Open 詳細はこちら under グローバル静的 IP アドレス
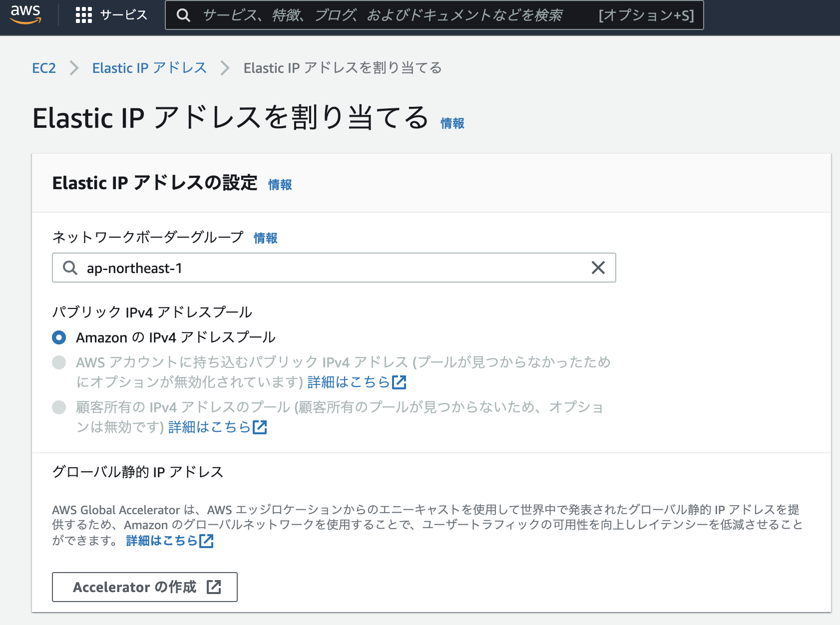840x625 pixels. point(161,541)
